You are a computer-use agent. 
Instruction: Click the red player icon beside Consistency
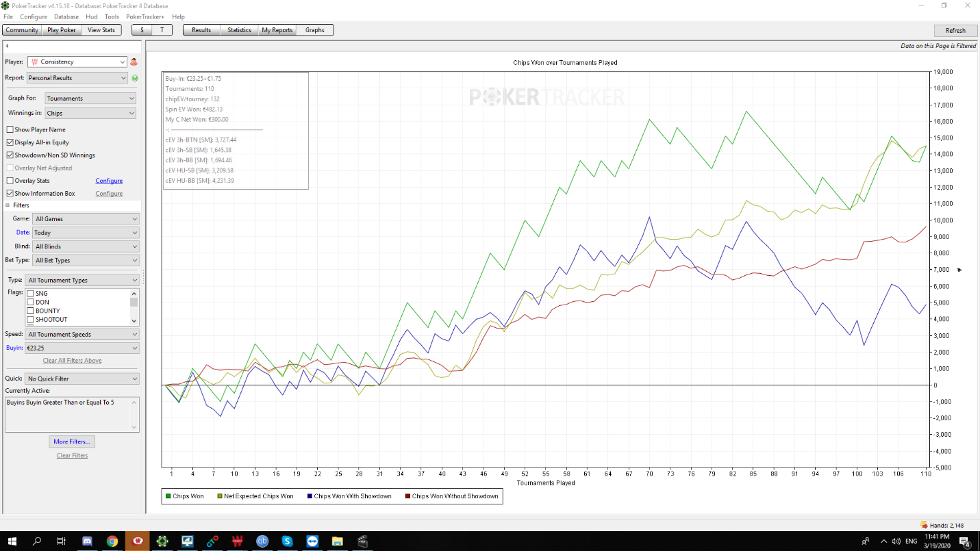point(134,62)
